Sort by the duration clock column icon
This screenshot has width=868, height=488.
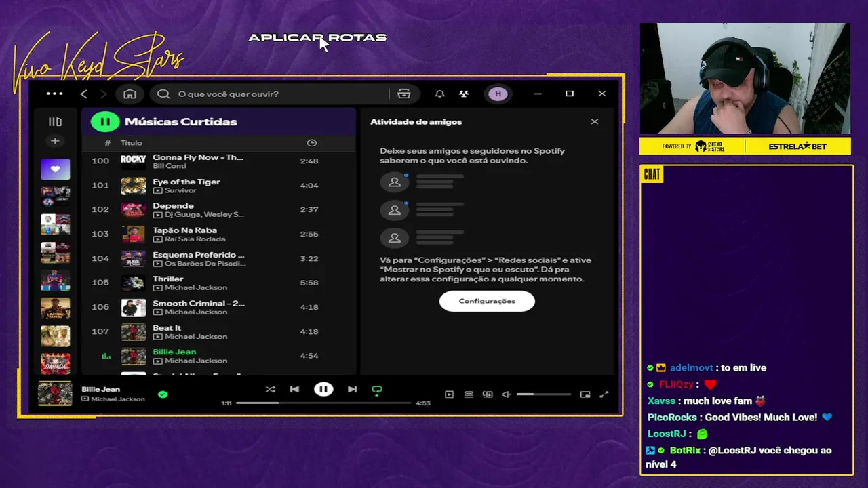click(x=312, y=143)
